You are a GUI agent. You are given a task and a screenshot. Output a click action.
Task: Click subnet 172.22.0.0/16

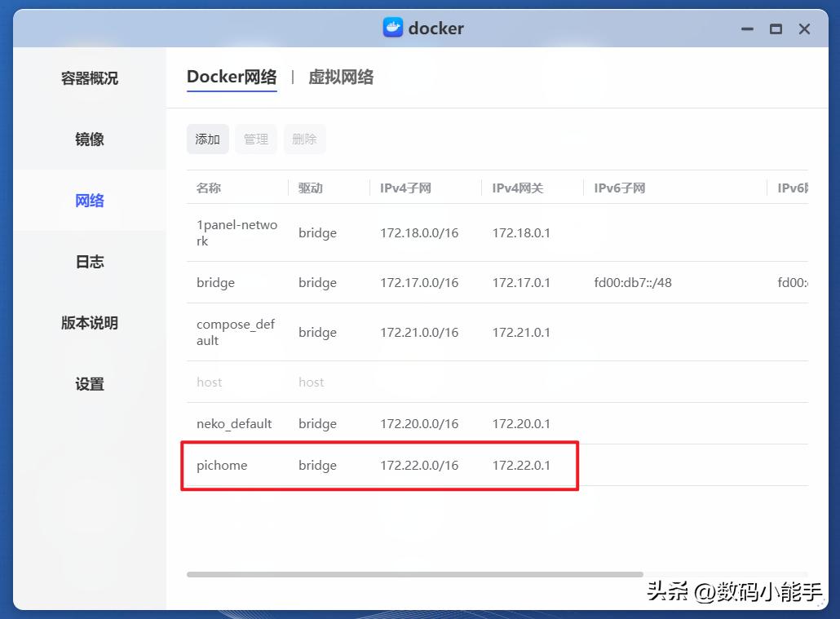pyautogui.click(x=419, y=466)
